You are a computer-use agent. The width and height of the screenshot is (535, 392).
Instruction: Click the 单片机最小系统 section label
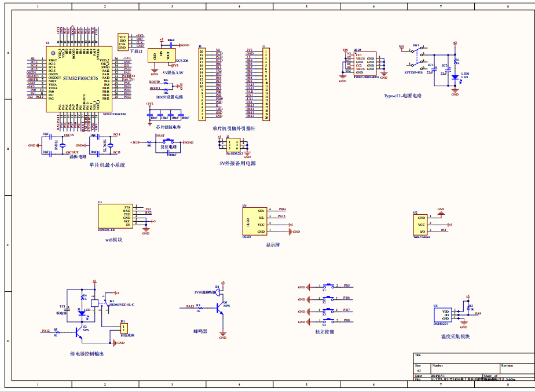(x=107, y=165)
